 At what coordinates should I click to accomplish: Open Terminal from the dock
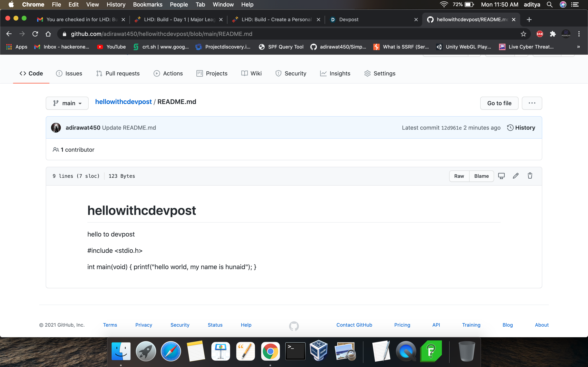[295, 351]
